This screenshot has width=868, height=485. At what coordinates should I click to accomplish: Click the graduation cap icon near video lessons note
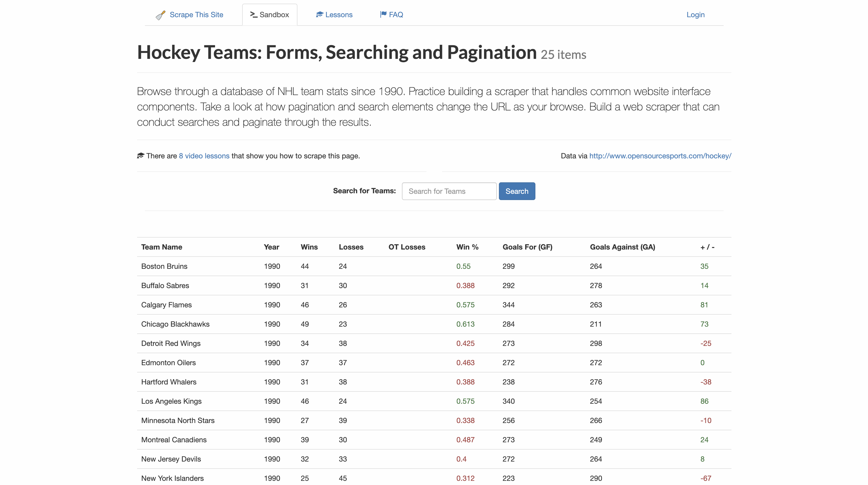pos(140,155)
